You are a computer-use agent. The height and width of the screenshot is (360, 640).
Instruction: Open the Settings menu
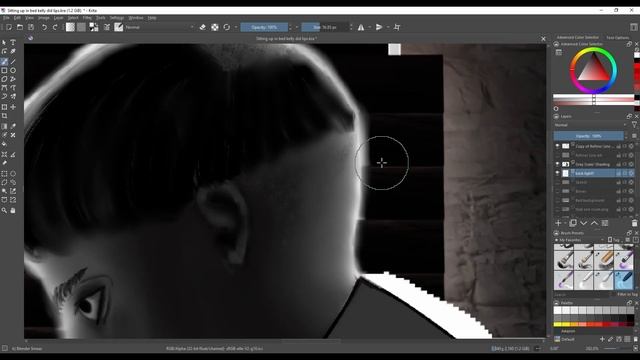click(117, 18)
